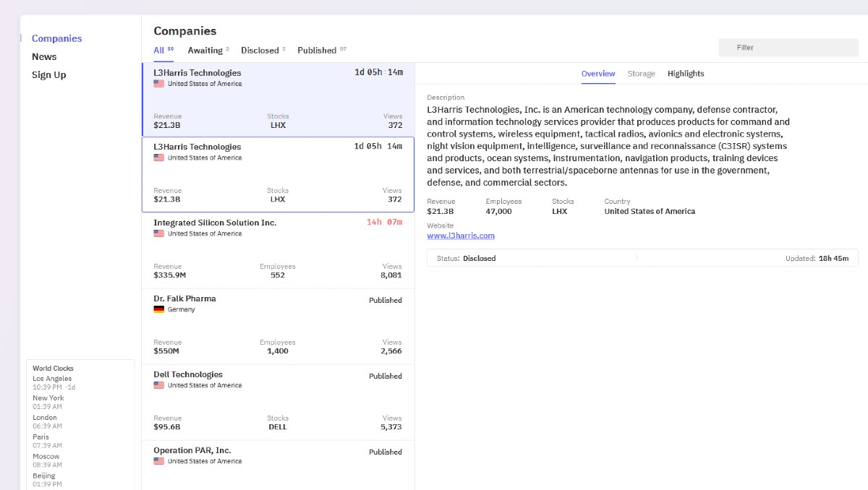Switch to the Published tab

click(x=322, y=51)
